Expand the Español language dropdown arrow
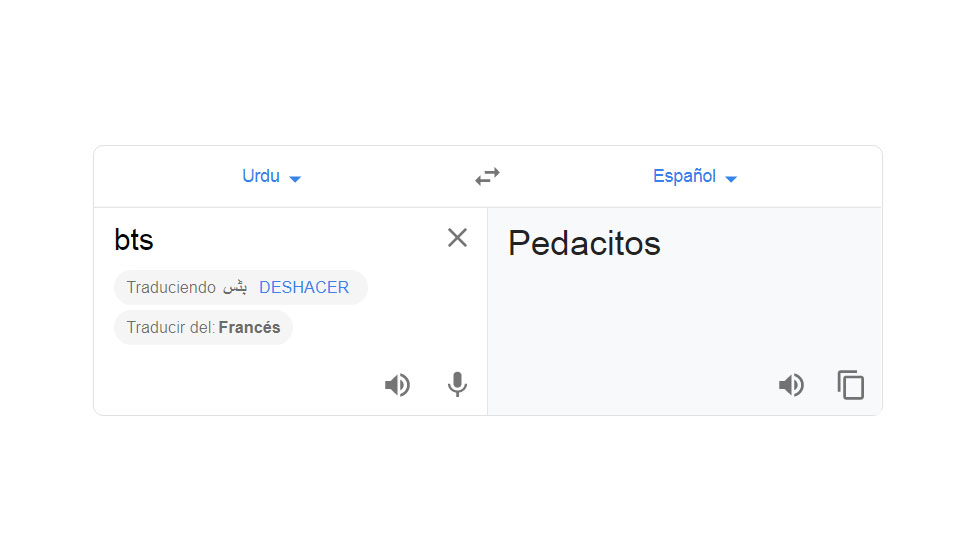The image size is (954, 550). coord(731,179)
